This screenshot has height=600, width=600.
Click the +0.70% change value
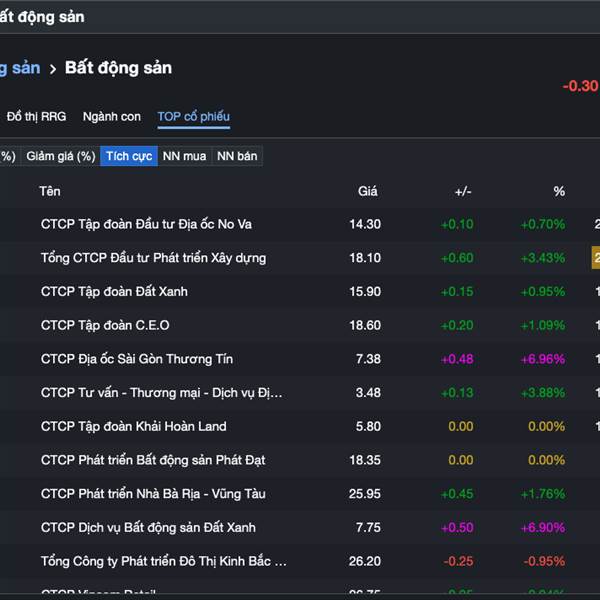pos(543,224)
